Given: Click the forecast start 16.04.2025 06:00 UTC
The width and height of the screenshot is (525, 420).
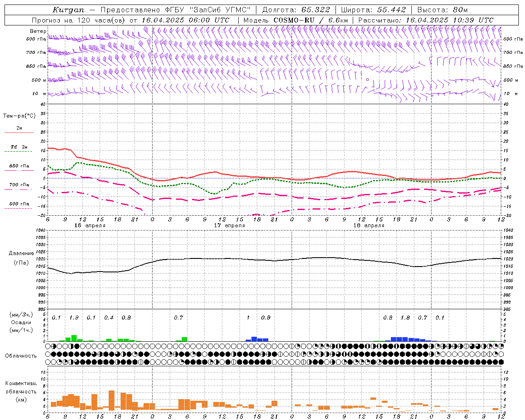Looking at the screenshot, I should (x=185, y=20).
